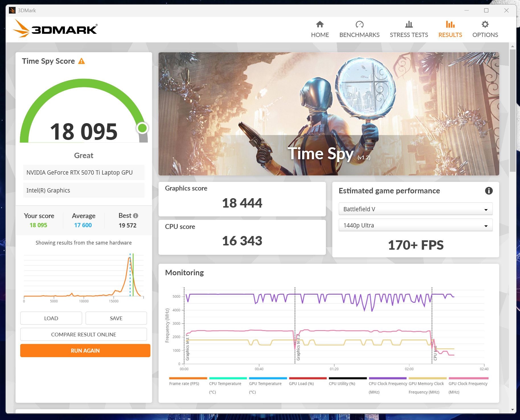The image size is (520, 420).
Task: Toggle the CPU Temperature legend swatch
Action: pyautogui.click(x=228, y=378)
